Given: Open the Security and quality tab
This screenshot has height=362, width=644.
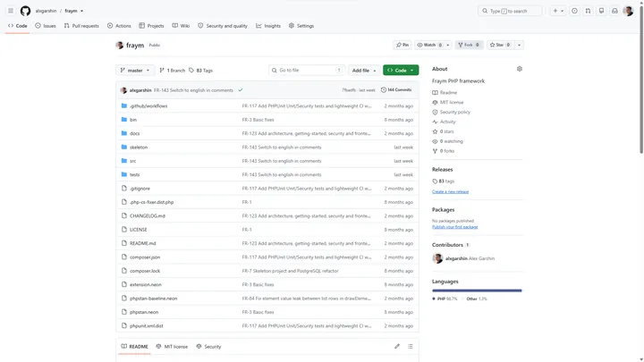Looking at the screenshot, I should coord(223,25).
